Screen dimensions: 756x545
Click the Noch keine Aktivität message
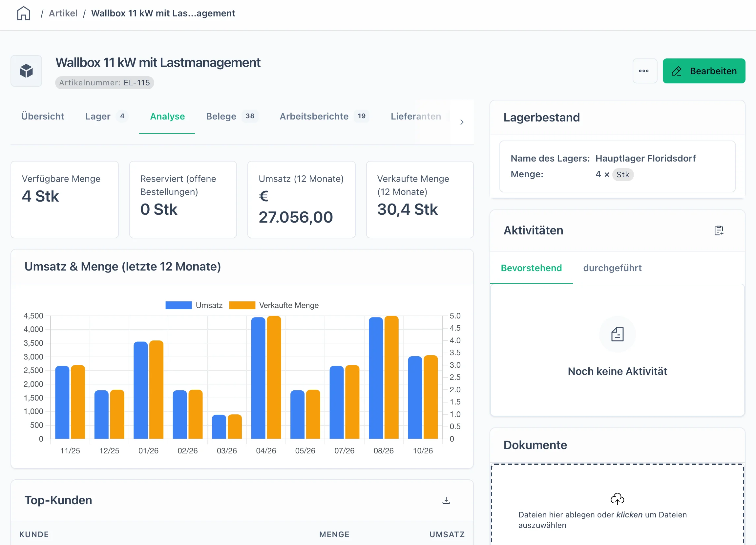click(x=617, y=371)
